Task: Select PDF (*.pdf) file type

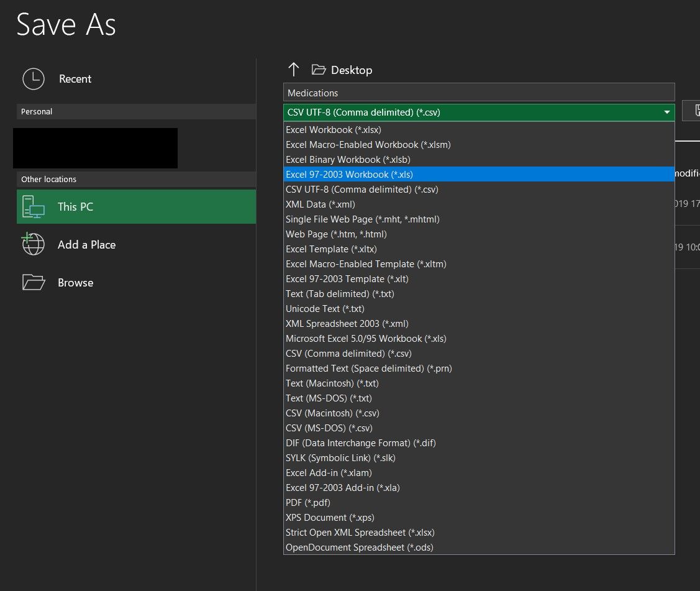Action: tap(308, 503)
